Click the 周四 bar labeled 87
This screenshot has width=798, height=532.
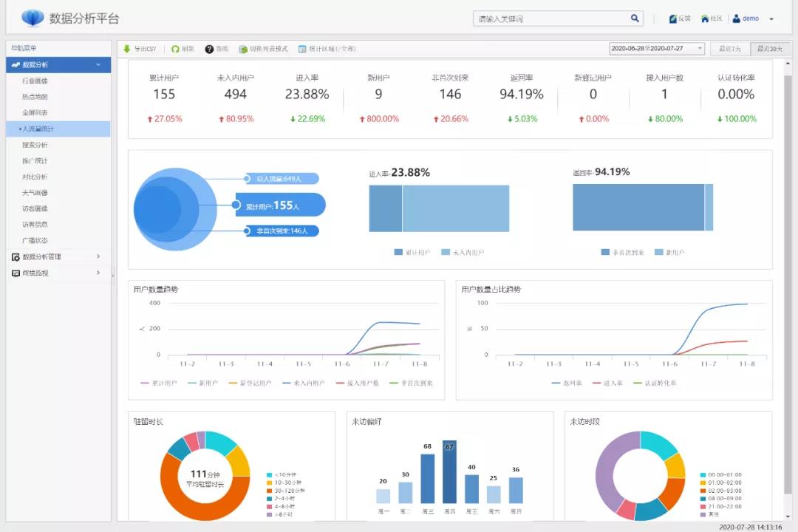[x=449, y=472]
